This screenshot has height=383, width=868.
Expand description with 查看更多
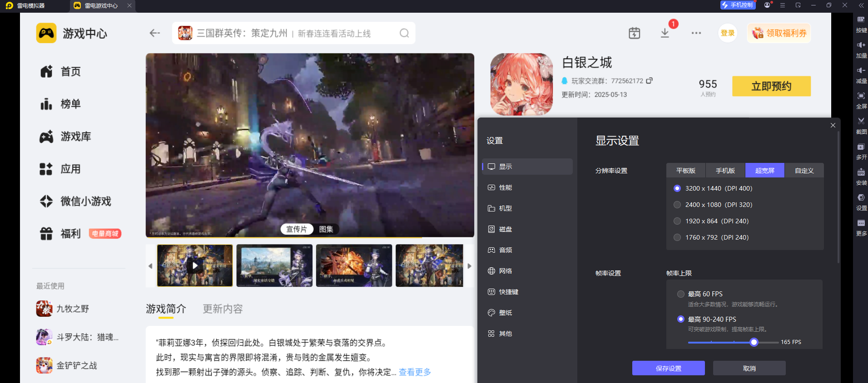point(415,372)
